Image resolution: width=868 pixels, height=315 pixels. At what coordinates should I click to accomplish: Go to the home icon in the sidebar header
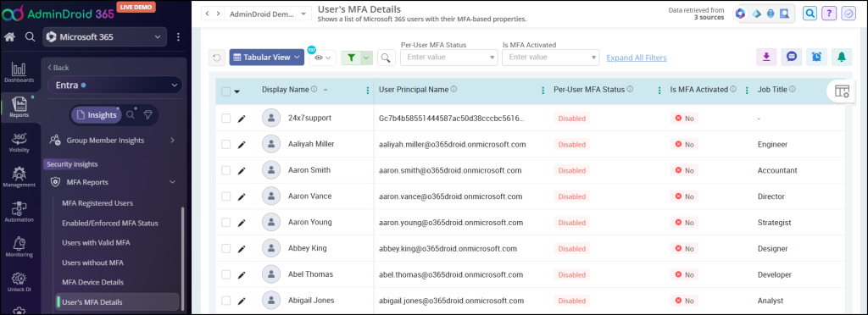[x=9, y=37]
